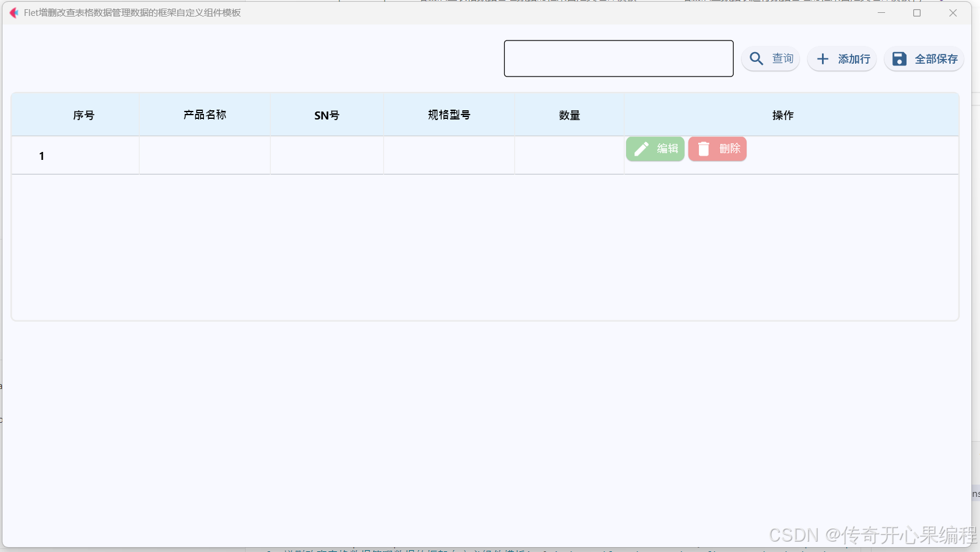The height and width of the screenshot is (552, 980).
Task: Click the empty 数量 cell in row 1
Action: click(x=570, y=156)
